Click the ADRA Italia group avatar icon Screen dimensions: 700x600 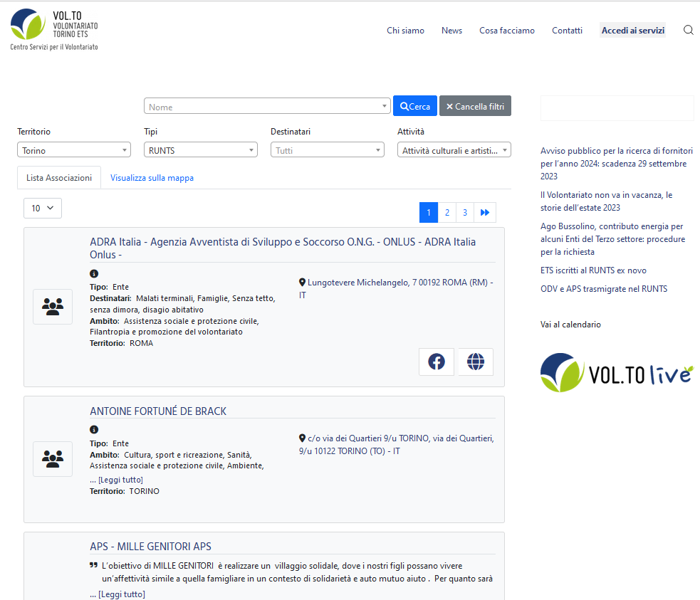53,307
